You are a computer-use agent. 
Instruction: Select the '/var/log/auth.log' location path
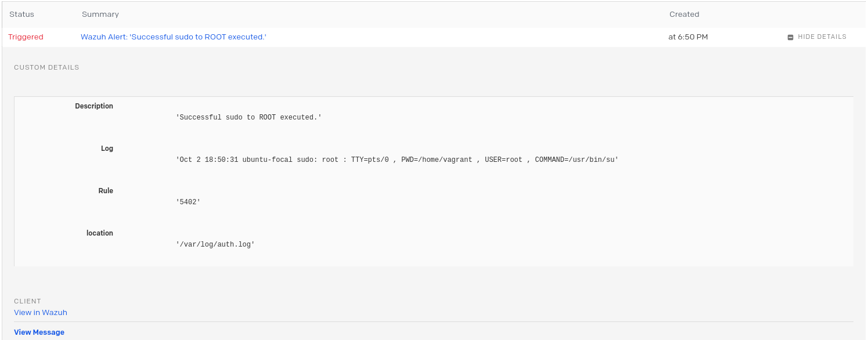(x=216, y=244)
